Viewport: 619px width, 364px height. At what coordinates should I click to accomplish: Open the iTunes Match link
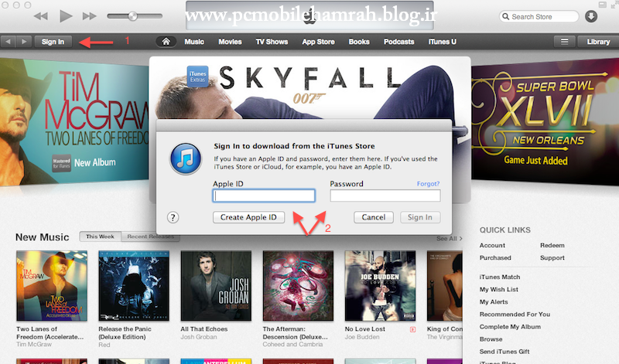[x=500, y=277]
